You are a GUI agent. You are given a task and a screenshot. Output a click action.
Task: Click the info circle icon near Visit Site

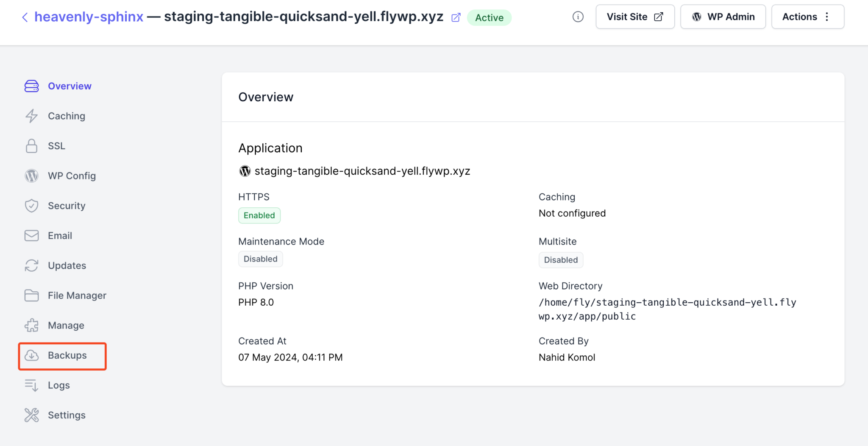click(x=578, y=17)
